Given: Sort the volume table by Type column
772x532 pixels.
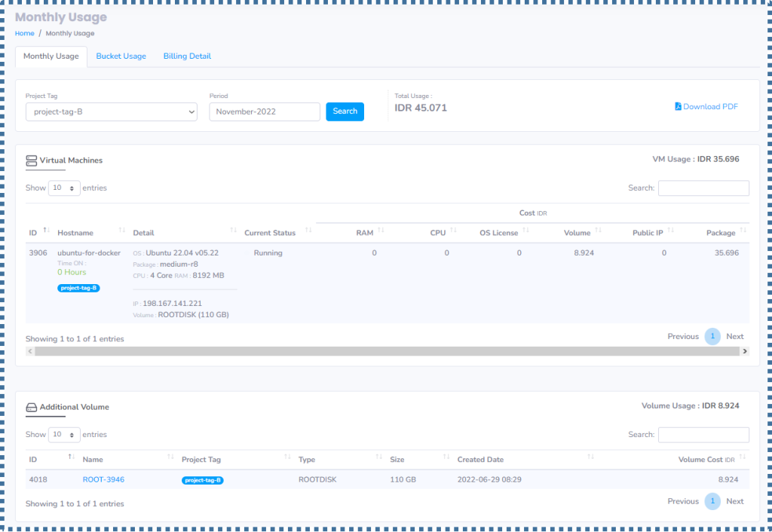Looking at the screenshot, I should [x=378, y=459].
